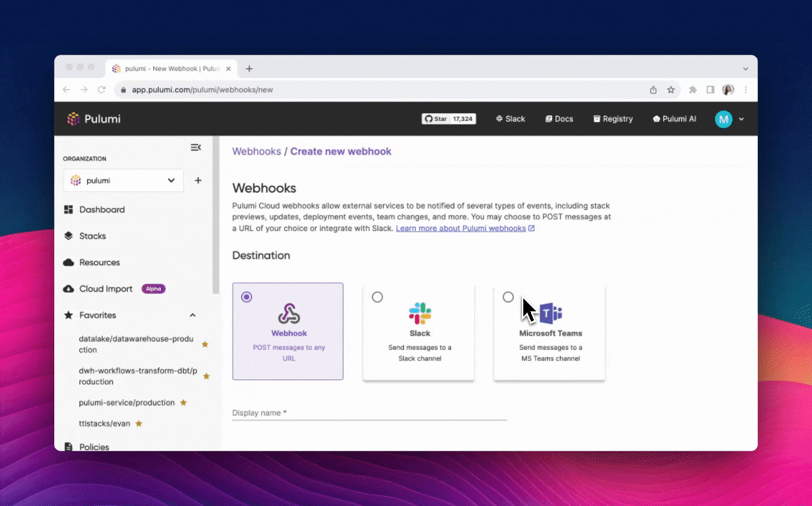Click the user avatar M in the header

pos(723,119)
